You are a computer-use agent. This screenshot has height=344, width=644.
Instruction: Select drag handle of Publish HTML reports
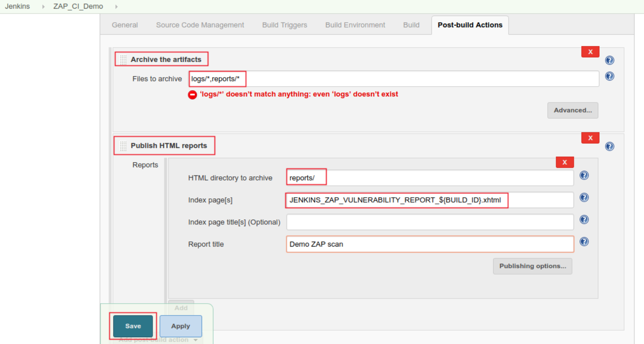pyautogui.click(x=123, y=146)
